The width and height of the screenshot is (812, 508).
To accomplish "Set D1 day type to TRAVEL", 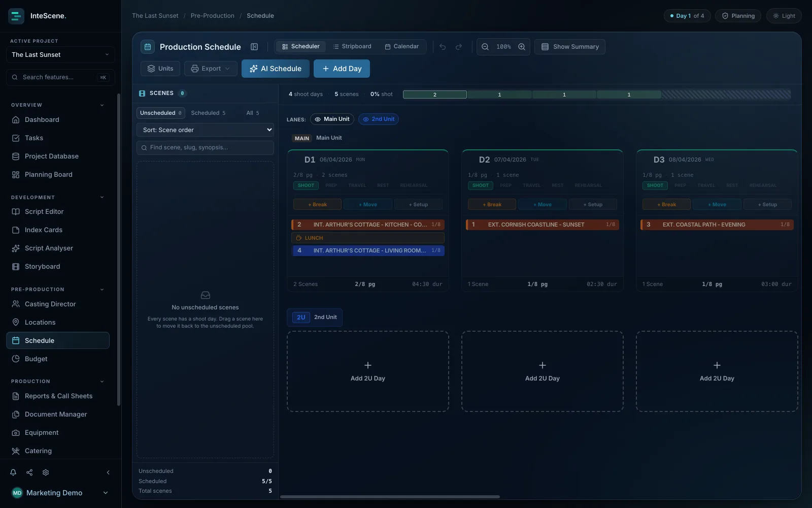I will click(x=357, y=185).
